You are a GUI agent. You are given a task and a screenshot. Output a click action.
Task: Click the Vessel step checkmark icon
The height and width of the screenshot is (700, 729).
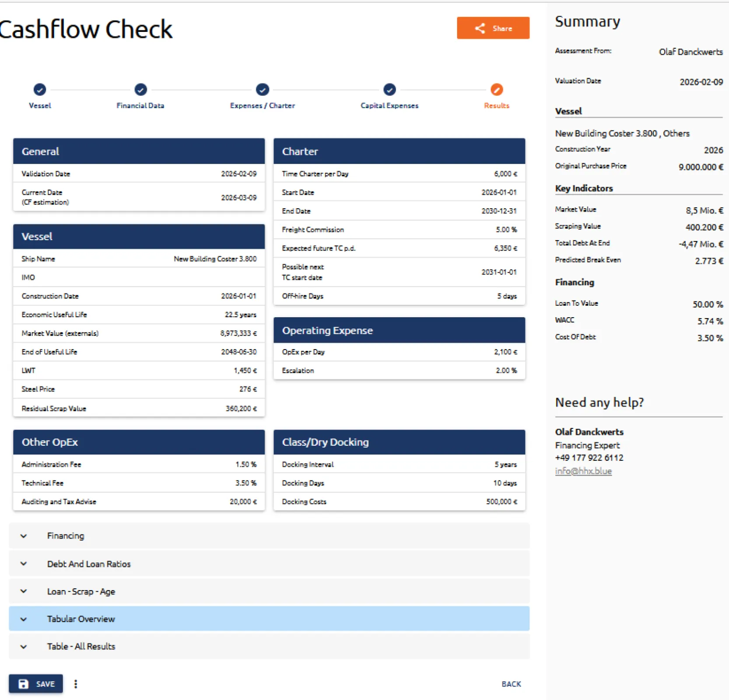click(x=40, y=90)
